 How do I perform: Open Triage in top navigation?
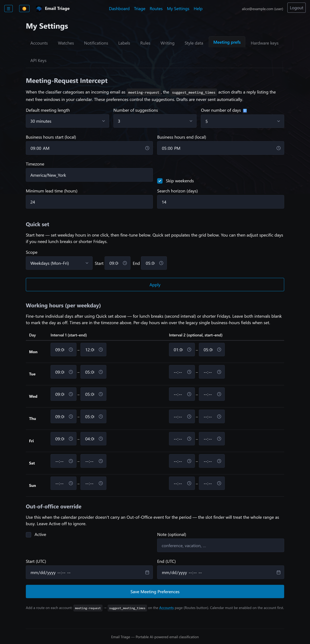139,9
